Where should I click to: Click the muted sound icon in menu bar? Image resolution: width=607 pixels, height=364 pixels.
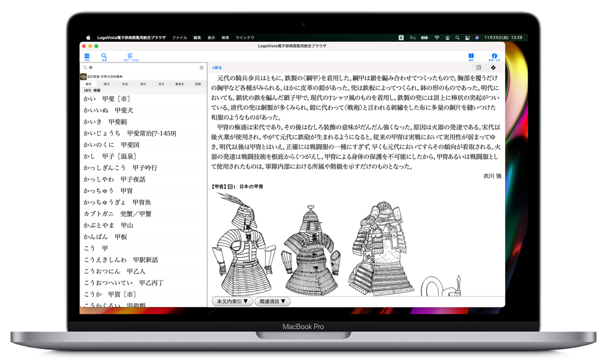[x=413, y=38]
